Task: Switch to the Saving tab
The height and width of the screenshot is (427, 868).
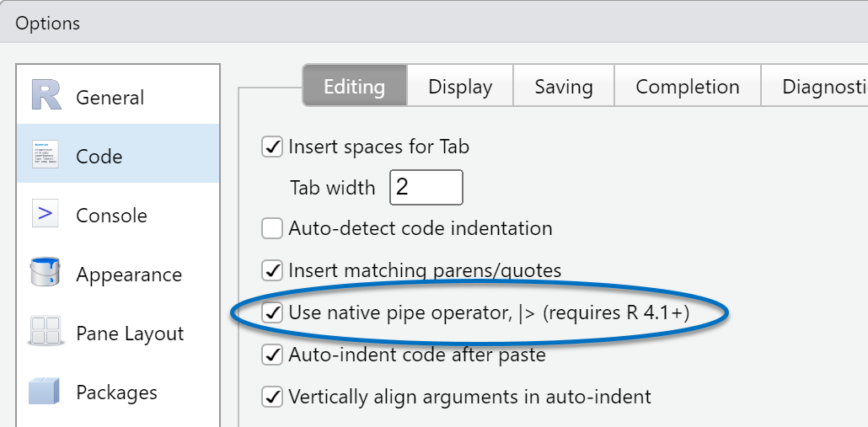Action: pos(564,86)
